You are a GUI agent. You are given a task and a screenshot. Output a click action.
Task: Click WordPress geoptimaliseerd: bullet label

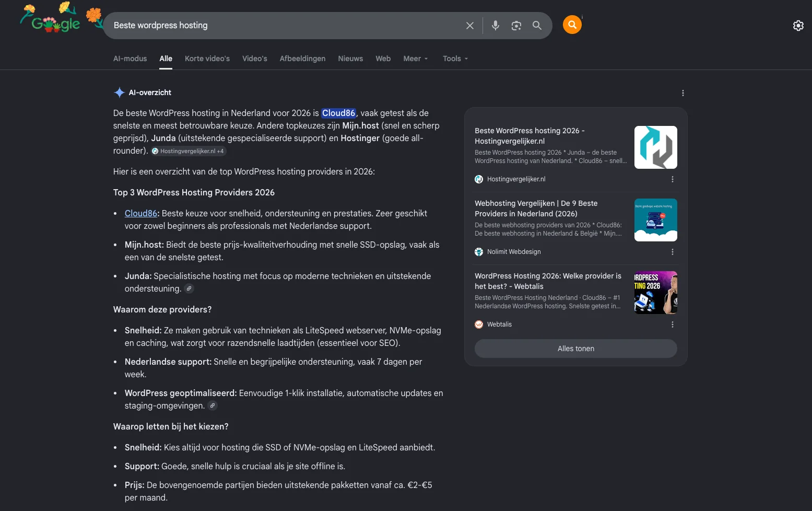coord(181,393)
